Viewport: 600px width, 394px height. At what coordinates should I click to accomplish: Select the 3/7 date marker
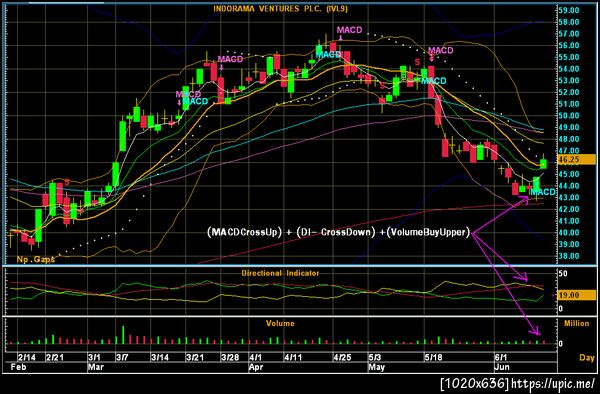pyautogui.click(x=122, y=358)
